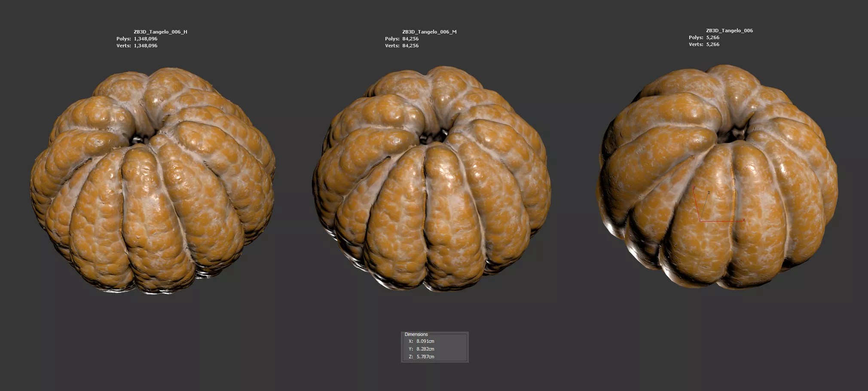Click the transform gizmo origin pivot point
868x391 pixels.
tap(700, 221)
